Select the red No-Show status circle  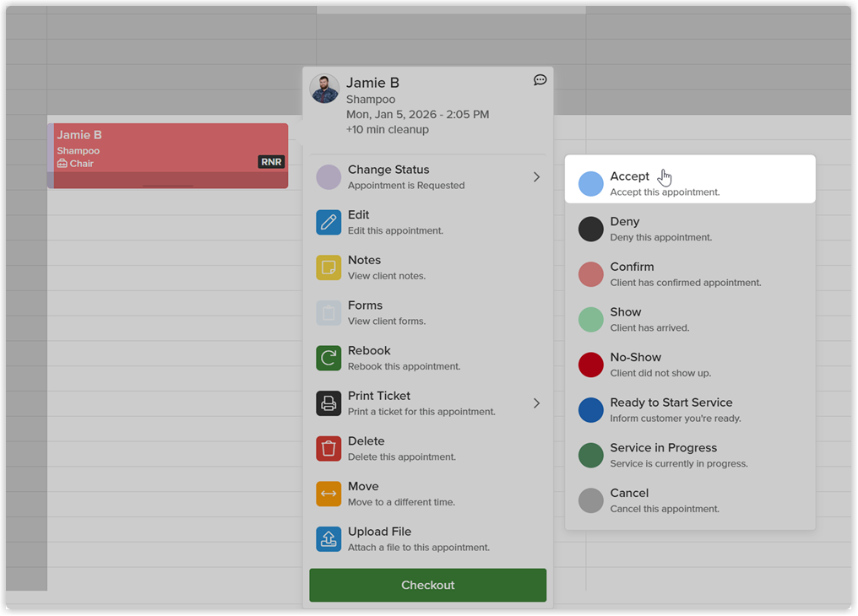tap(591, 365)
